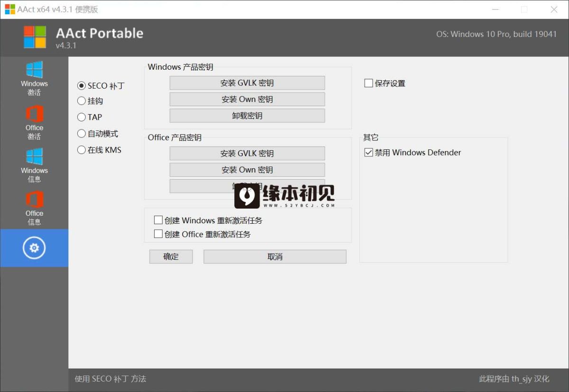This screenshot has width=569, height=392.
Task: Click the v4.3.1 version label in header
Action: [66, 46]
